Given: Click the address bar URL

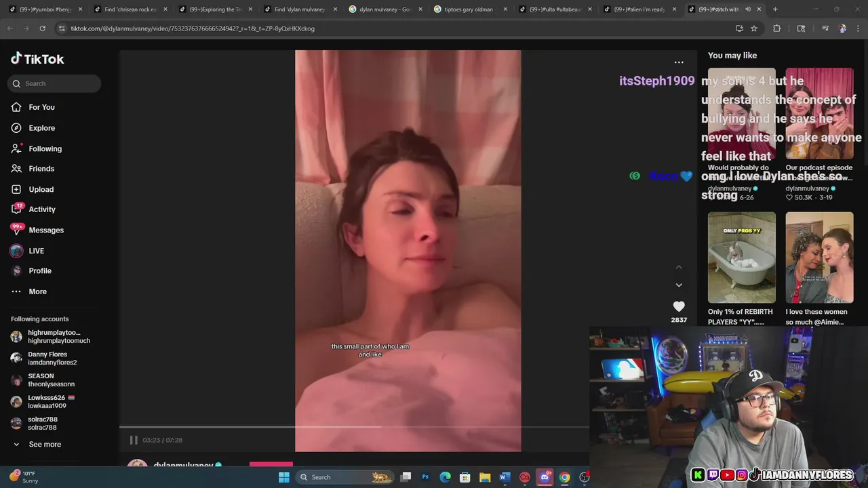Looking at the screenshot, I should pyautogui.click(x=193, y=28).
